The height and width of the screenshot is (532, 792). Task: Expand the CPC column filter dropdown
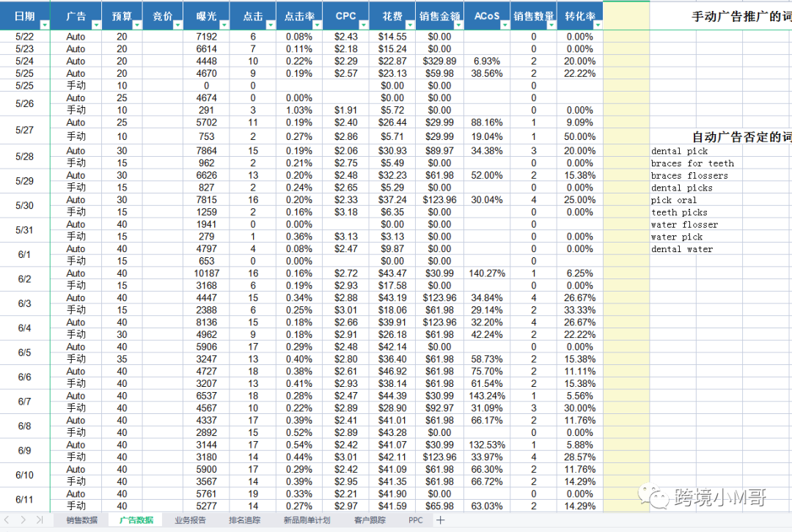click(362, 25)
